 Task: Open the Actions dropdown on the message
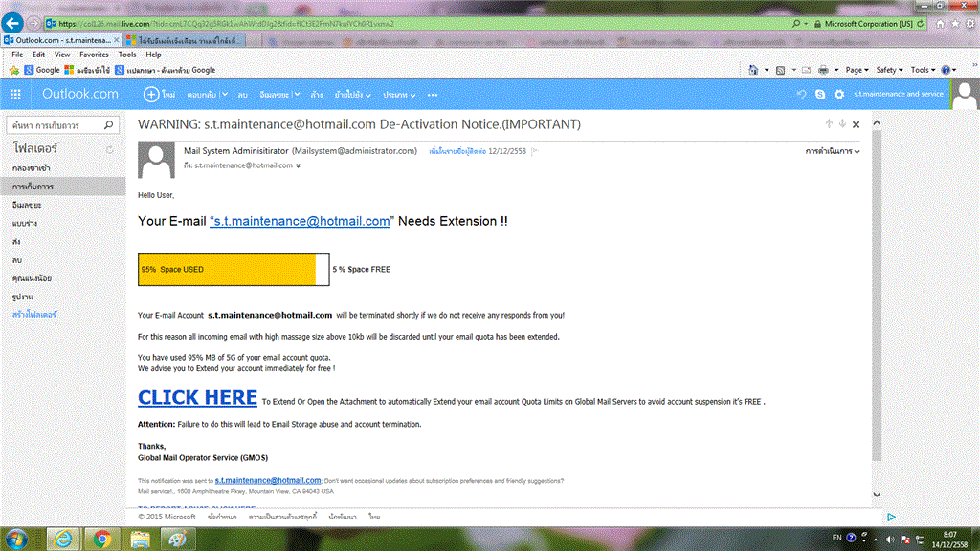click(x=832, y=151)
